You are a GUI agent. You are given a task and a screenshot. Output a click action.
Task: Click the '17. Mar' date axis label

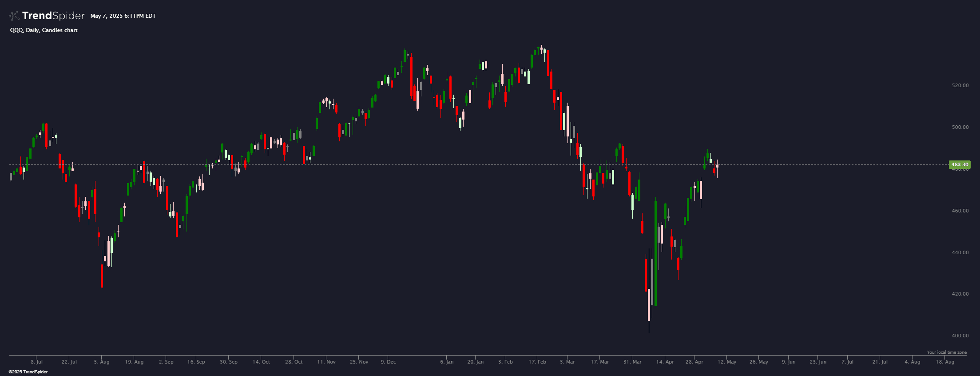coord(600,362)
